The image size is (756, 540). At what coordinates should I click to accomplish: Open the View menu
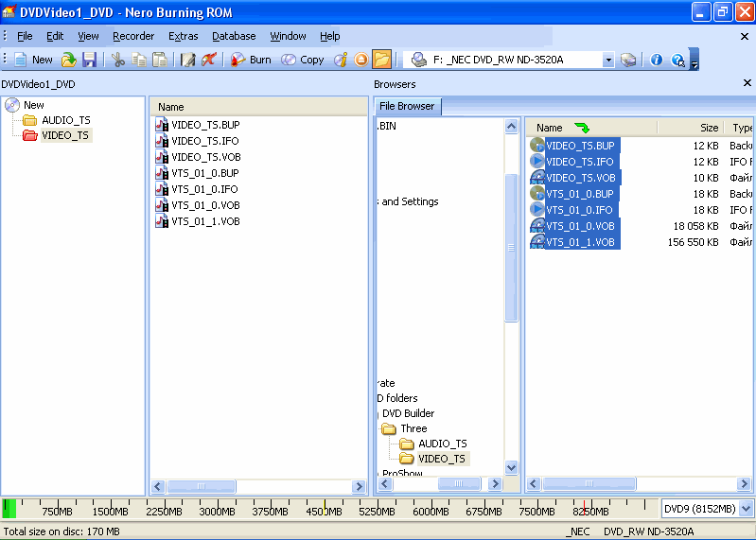[88, 36]
